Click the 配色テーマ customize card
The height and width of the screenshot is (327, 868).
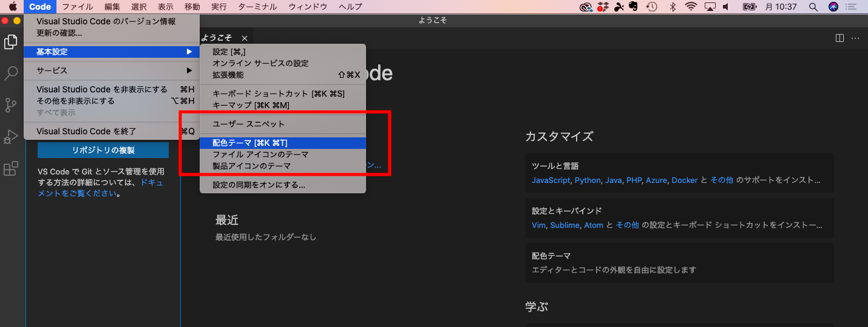[679, 263]
